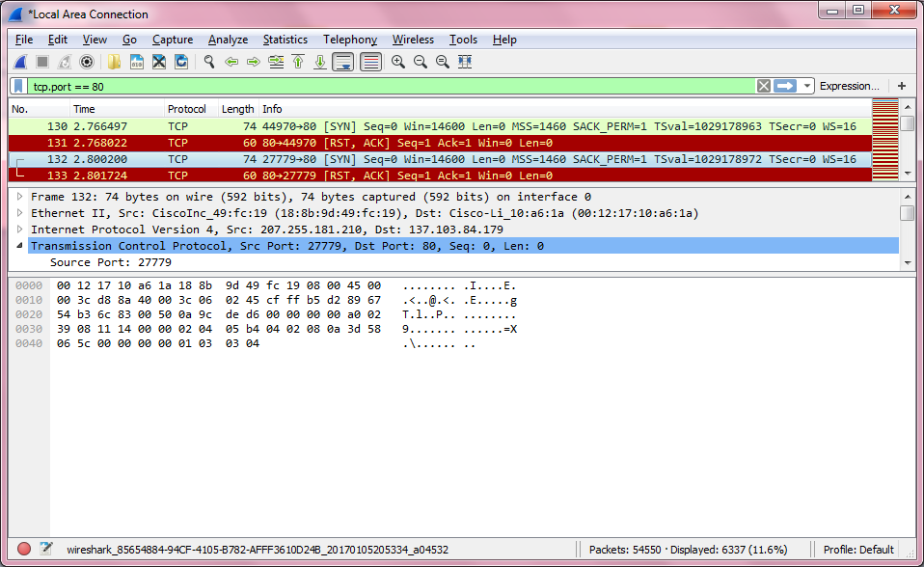The image size is (924, 567).
Task: Go forward to next packet
Action: [x=254, y=62]
